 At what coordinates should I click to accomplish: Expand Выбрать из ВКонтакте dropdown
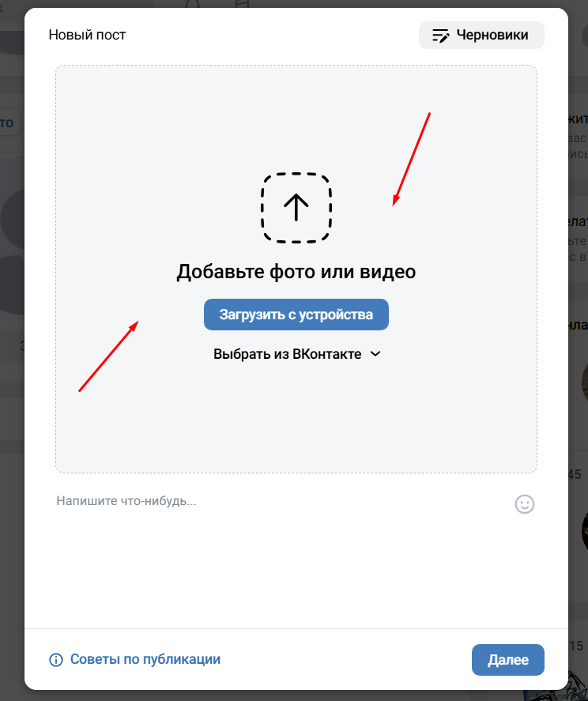point(297,354)
